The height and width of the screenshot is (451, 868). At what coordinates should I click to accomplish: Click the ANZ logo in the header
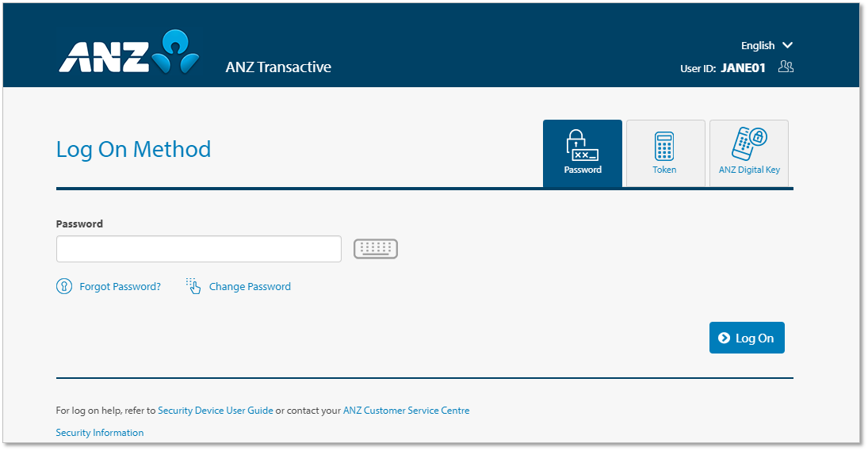pyautogui.click(x=127, y=54)
